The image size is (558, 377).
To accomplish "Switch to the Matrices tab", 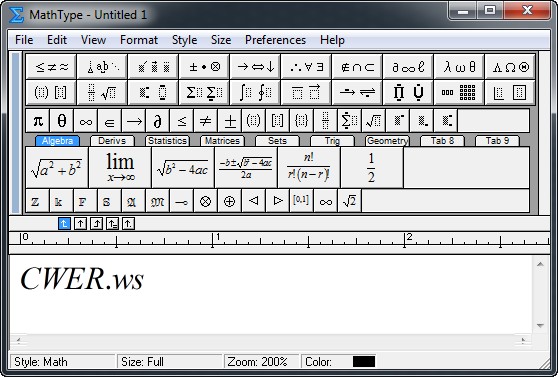I will coord(222,141).
